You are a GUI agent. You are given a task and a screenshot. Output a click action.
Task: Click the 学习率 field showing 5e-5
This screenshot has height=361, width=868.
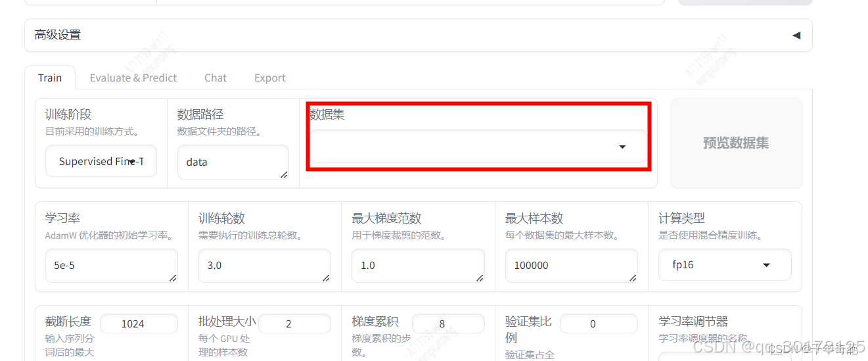click(112, 266)
